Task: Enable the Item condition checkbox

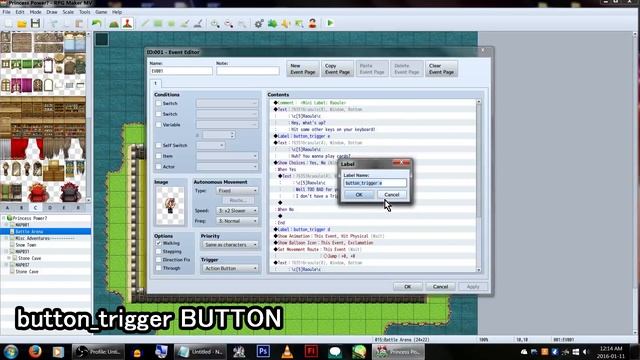Action: (x=158, y=156)
